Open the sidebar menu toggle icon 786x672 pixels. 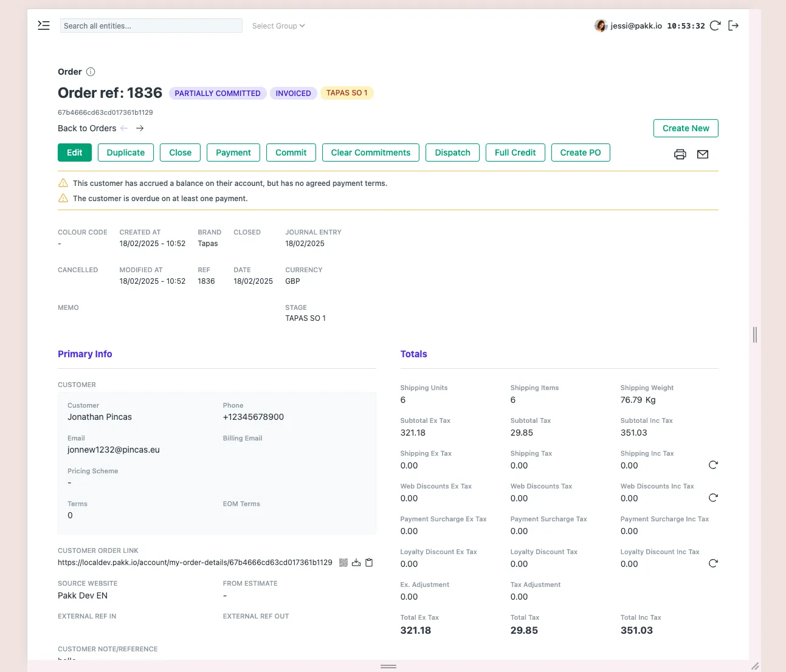point(44,26)
